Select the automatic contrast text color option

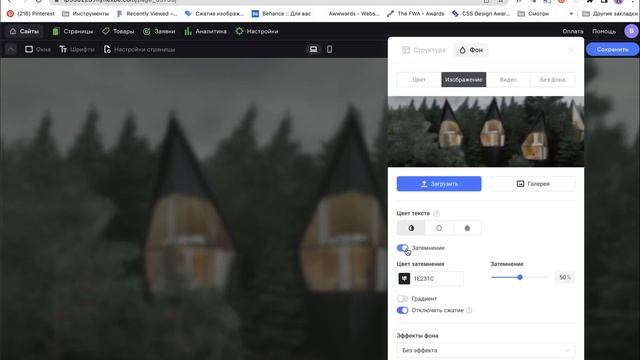coord(411,228)
